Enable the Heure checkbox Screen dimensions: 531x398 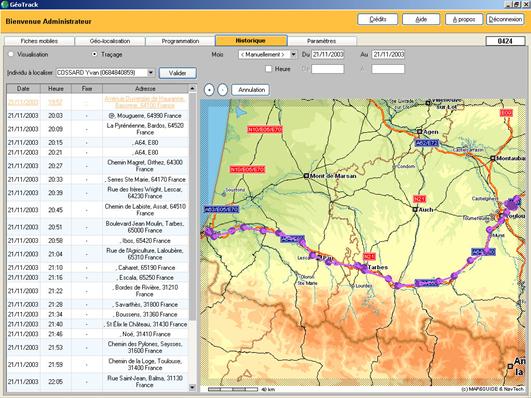pos(269,69)
